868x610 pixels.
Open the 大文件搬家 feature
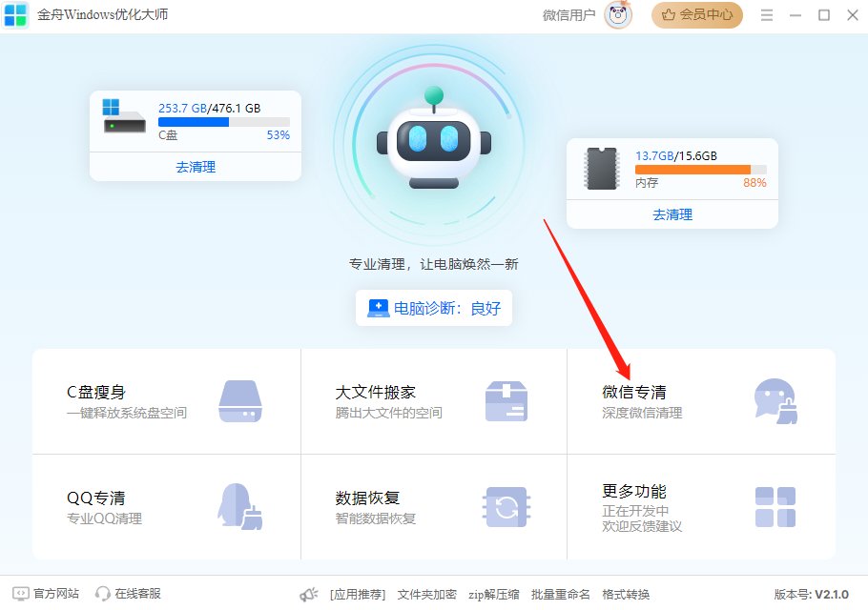[x=434, y=401]
